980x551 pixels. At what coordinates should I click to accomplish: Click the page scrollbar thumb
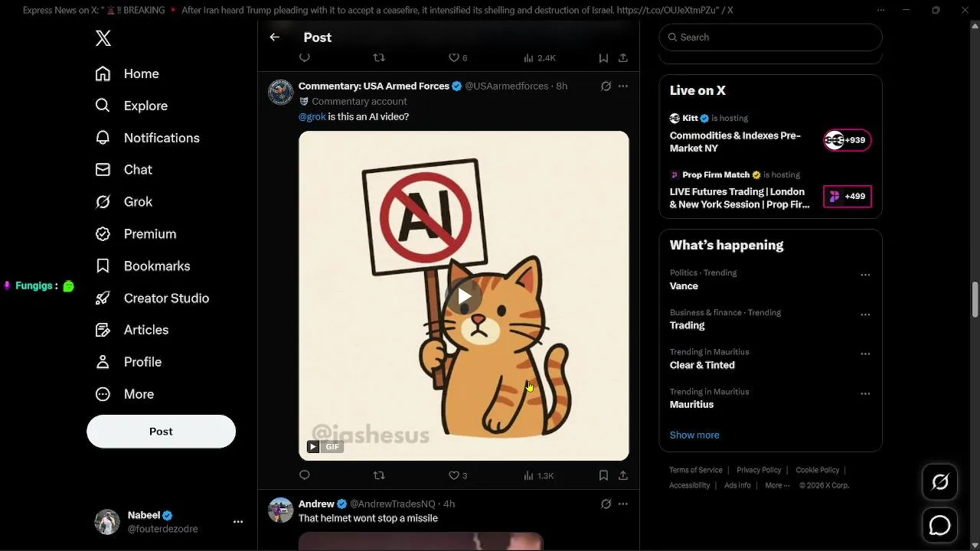point(975,300)
